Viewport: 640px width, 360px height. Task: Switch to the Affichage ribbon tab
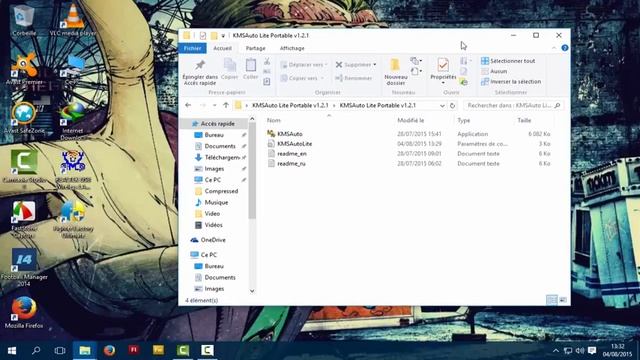tap(292, 48)
